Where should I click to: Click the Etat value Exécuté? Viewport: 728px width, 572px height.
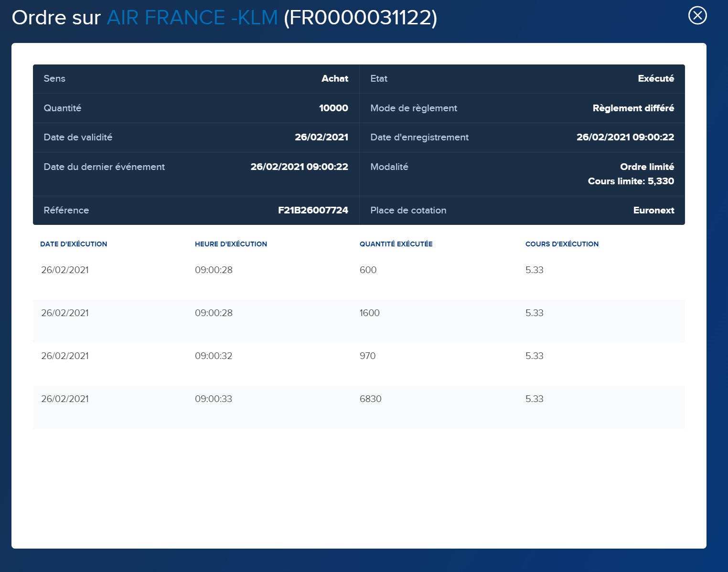tap(656, 78)
